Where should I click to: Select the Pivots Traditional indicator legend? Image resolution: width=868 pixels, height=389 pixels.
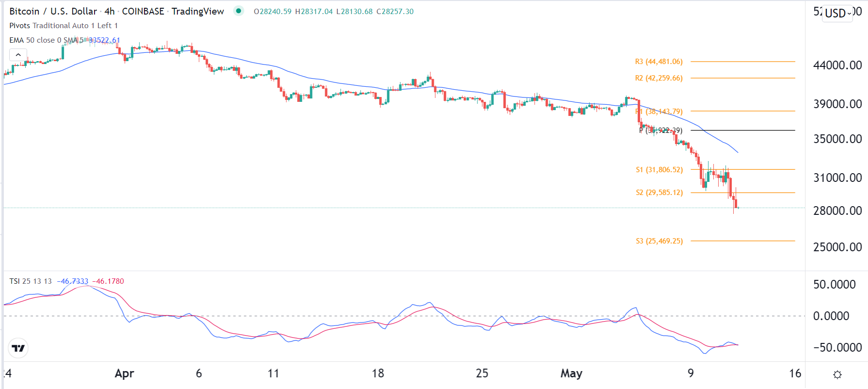click(x=63, y=26)
